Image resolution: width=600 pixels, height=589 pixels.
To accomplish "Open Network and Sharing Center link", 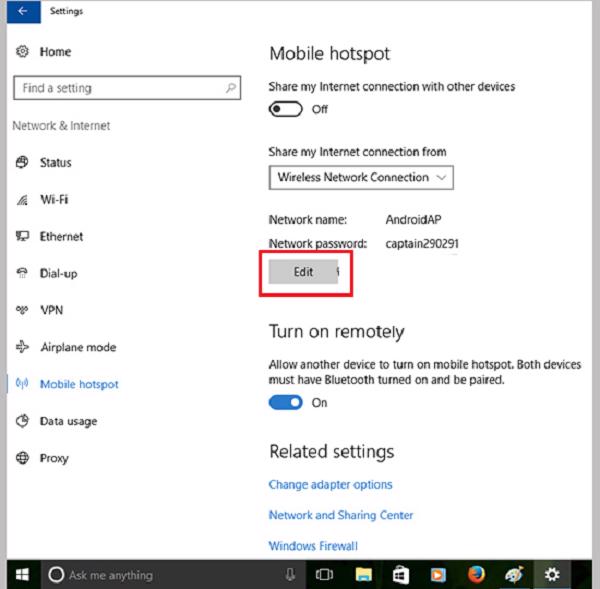I will pos(340,516).
